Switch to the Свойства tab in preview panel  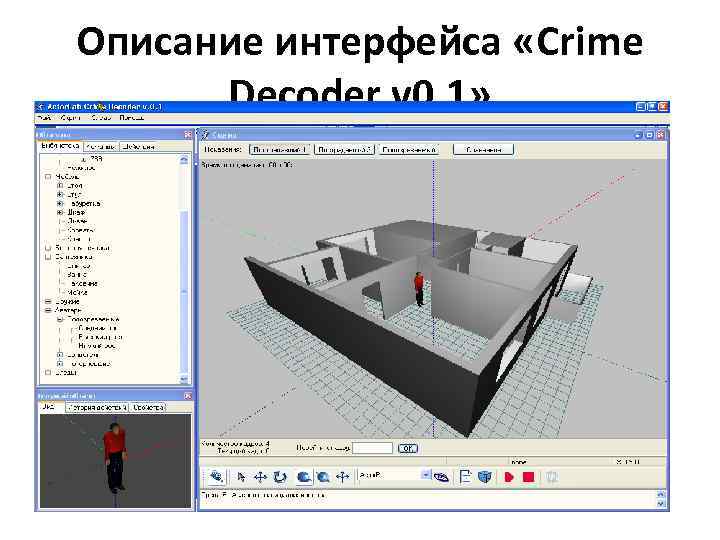coord(148,407)
